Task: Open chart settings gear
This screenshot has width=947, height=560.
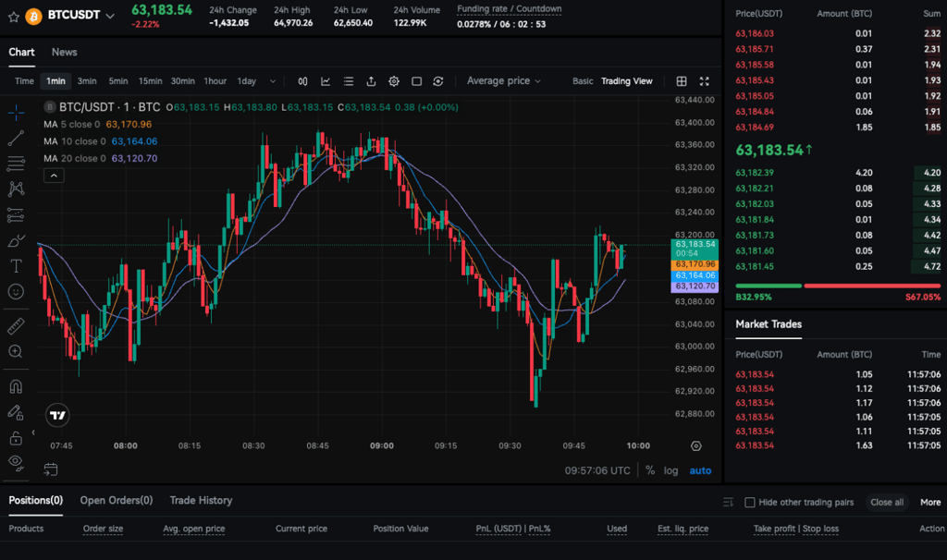Action: click(x=394, y=81)
